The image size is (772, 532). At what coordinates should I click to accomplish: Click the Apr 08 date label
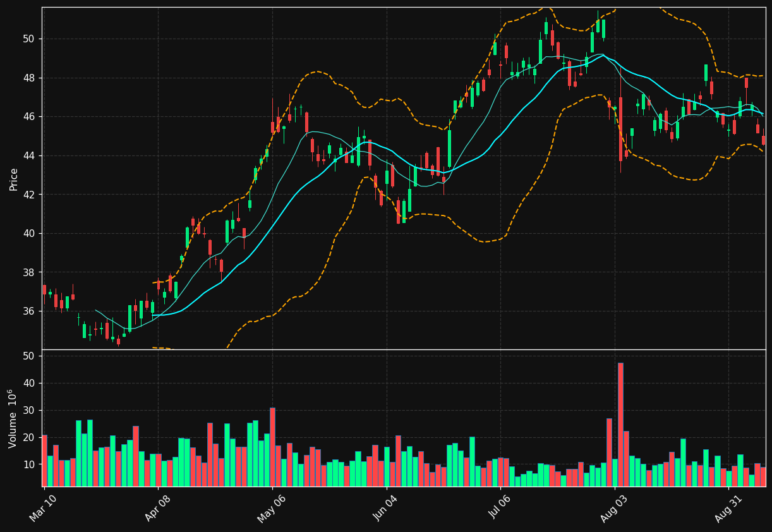157,508
